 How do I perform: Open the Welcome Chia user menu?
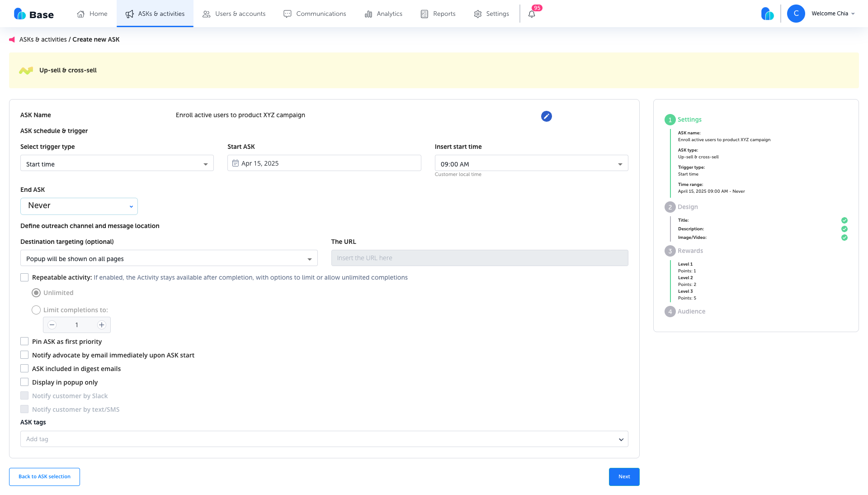(x=833, y=14)
